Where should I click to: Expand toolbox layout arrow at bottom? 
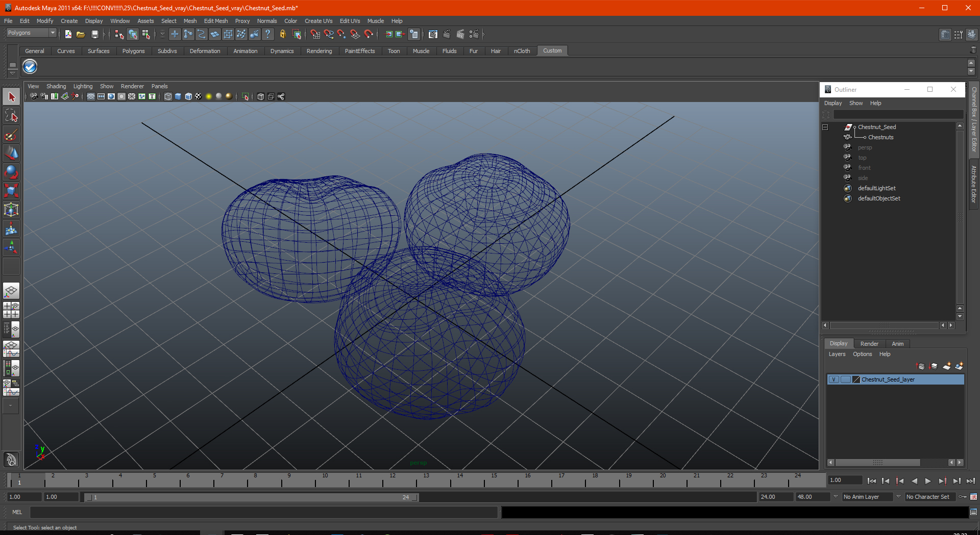point(11,406)
